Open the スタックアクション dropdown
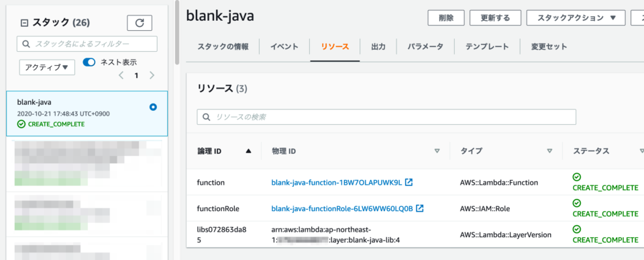This screenshot has height=260, width=644. point(576,17)
